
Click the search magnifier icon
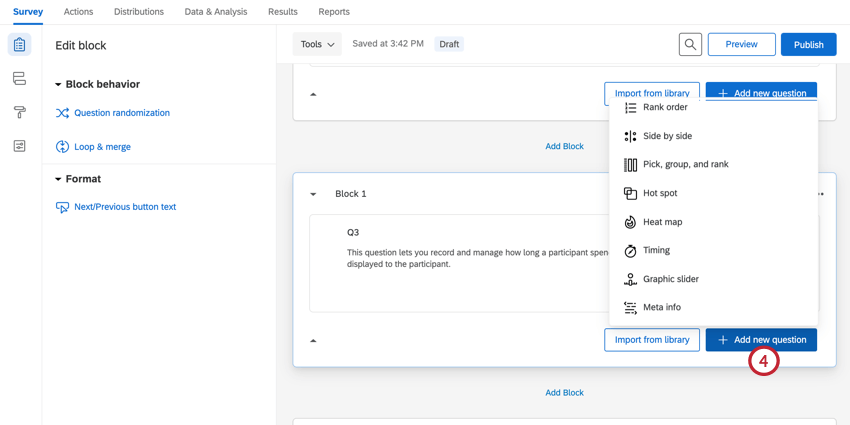[x=690, y=44]
